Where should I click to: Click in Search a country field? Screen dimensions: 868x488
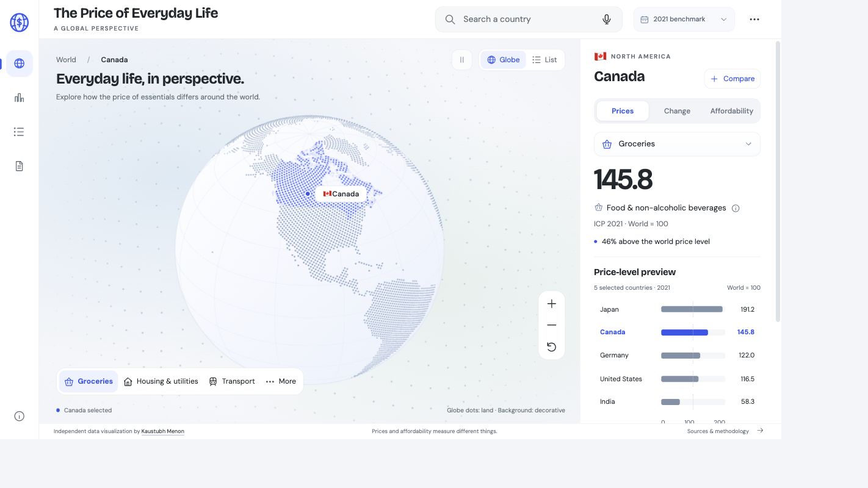click(529, 20)
